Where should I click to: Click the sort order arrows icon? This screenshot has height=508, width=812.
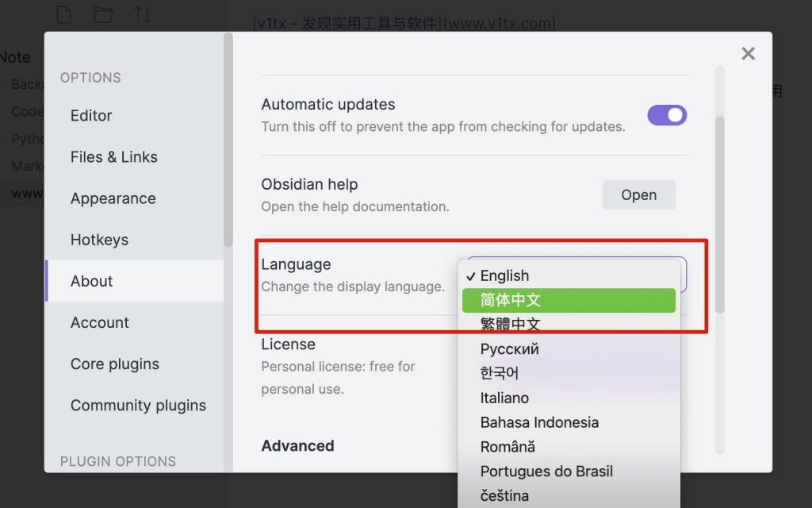point(143,14)
